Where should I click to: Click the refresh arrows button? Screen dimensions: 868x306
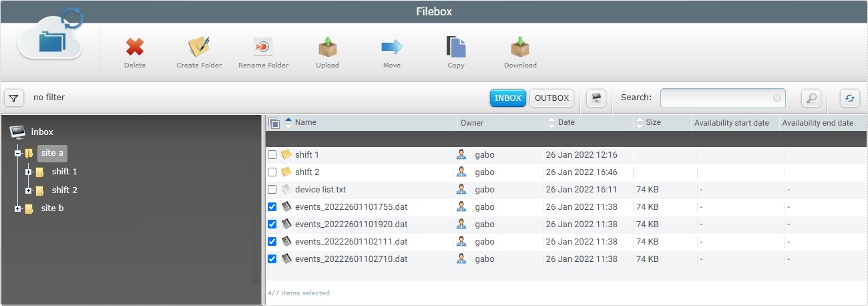coord(849,98)
